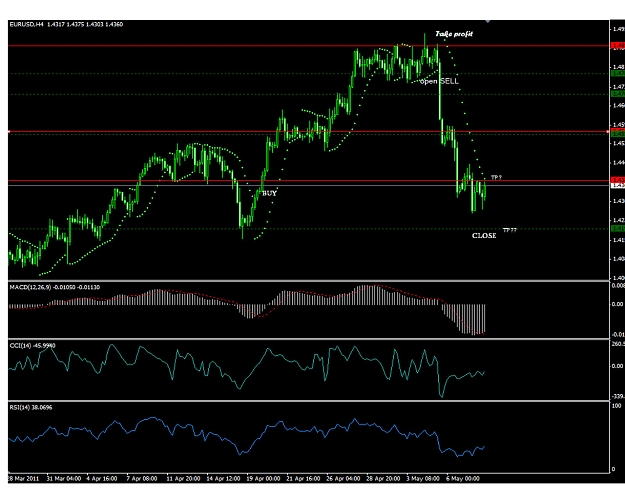Image resolution: width=625 pixels, height=500 pixels.
Task: Click the RSI(14) 38.0696 indicator label
Action: pos(31,407)
